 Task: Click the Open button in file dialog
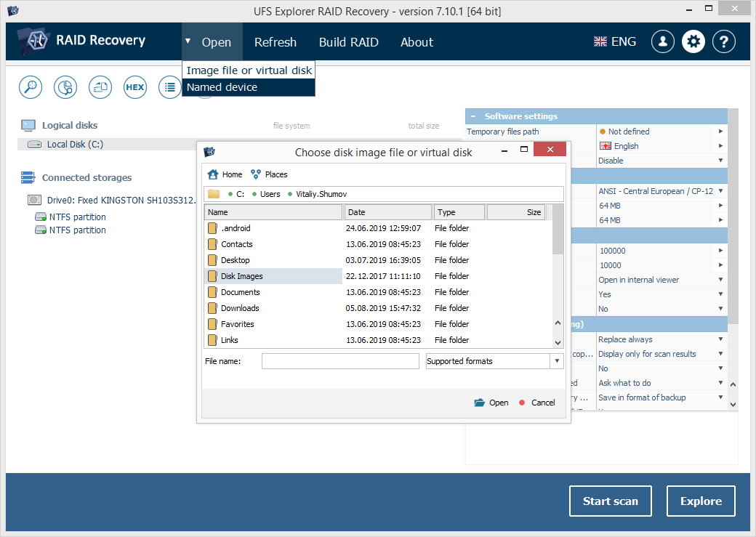[491, 403]
